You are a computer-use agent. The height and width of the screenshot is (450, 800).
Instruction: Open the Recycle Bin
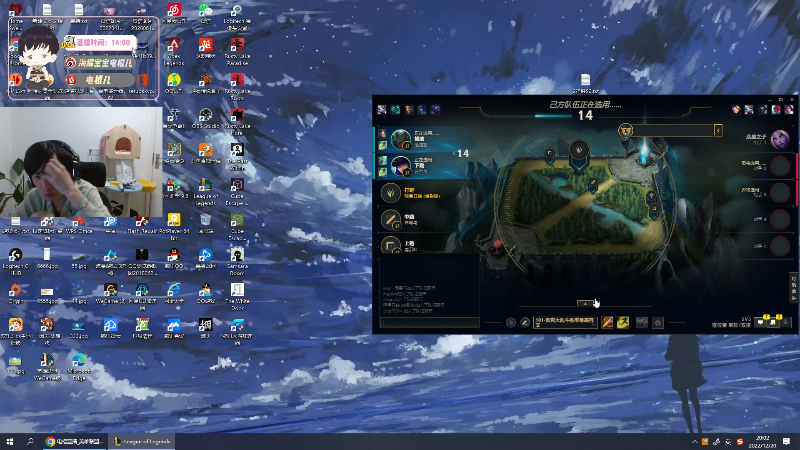(206, 223)
